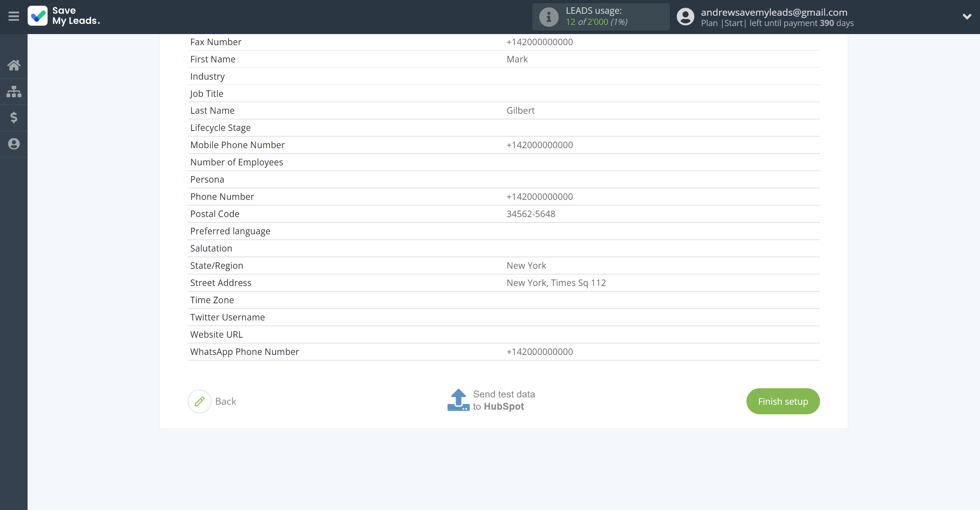Click the Preferred language label
The image size is (980, 510).
coord(230,231)
